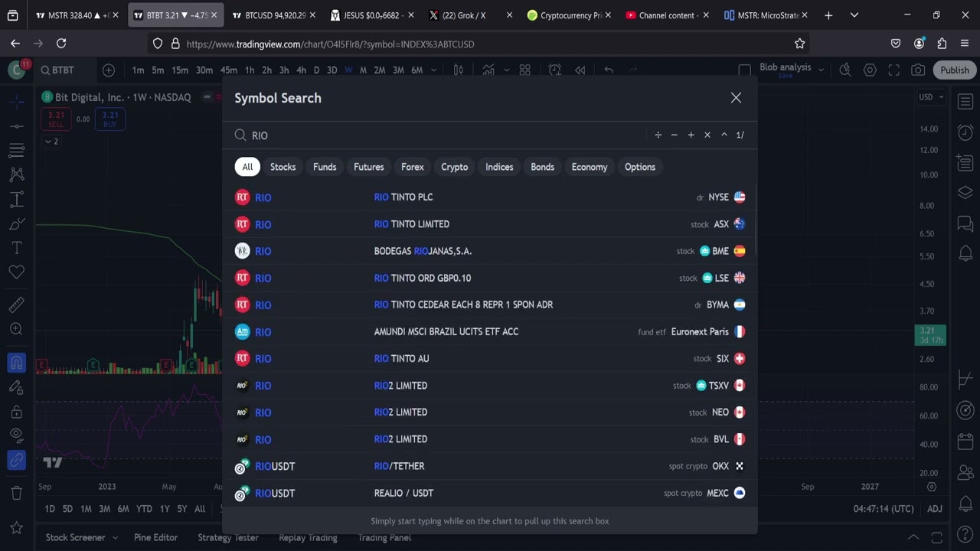This screenshot has height=551, width=980.
Task: Select REALIO / USDT on MEXC
Action: point(490,493)
